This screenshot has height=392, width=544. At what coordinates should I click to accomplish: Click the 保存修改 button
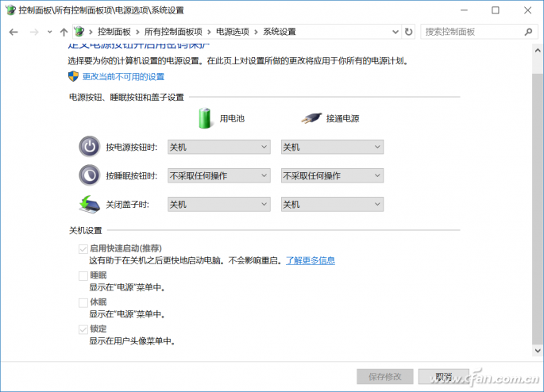point(384,376)
